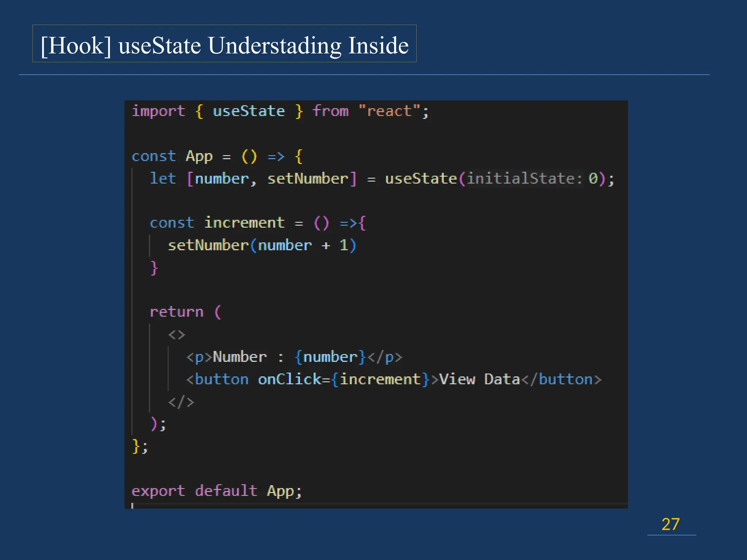Click the export default App line
This screenshot has height=560, width=747.
coord(217,491)
